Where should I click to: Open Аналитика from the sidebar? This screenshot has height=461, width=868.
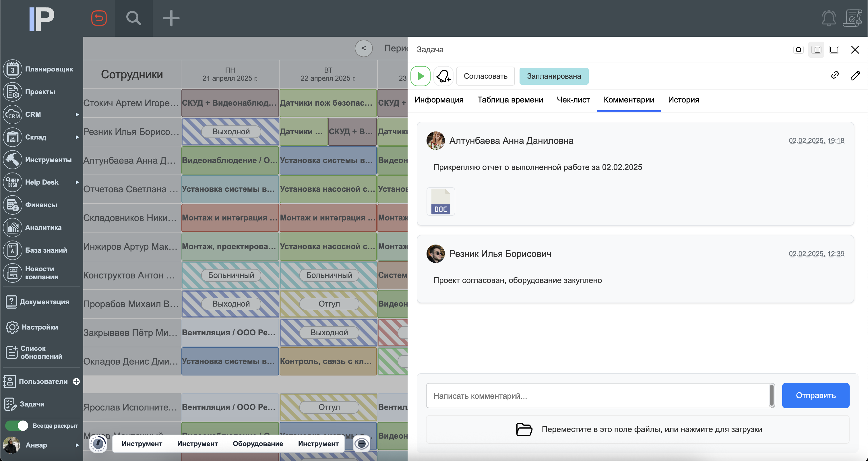pos(43,227)
